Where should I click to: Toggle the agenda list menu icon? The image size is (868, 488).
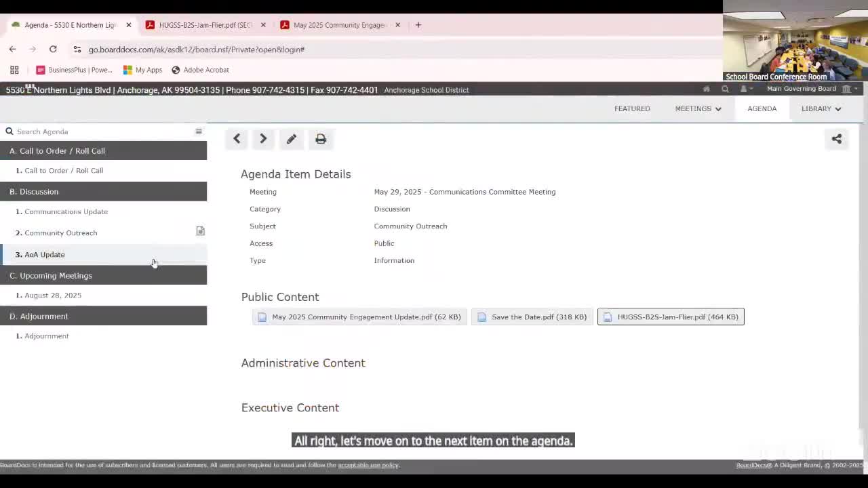click(x=199, y=131)
